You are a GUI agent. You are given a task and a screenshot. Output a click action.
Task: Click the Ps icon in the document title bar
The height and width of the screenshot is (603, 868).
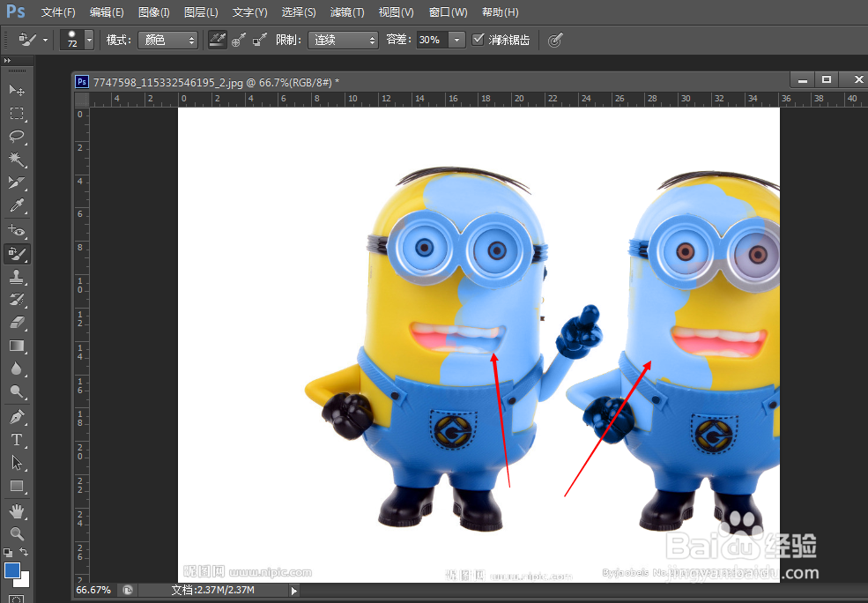[x=82, y=82]
